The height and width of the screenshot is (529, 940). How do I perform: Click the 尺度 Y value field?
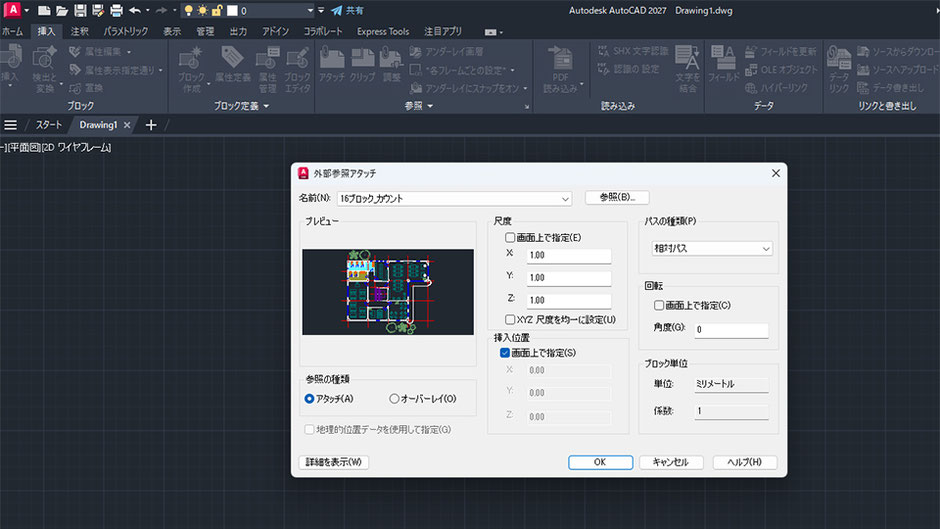569,278
